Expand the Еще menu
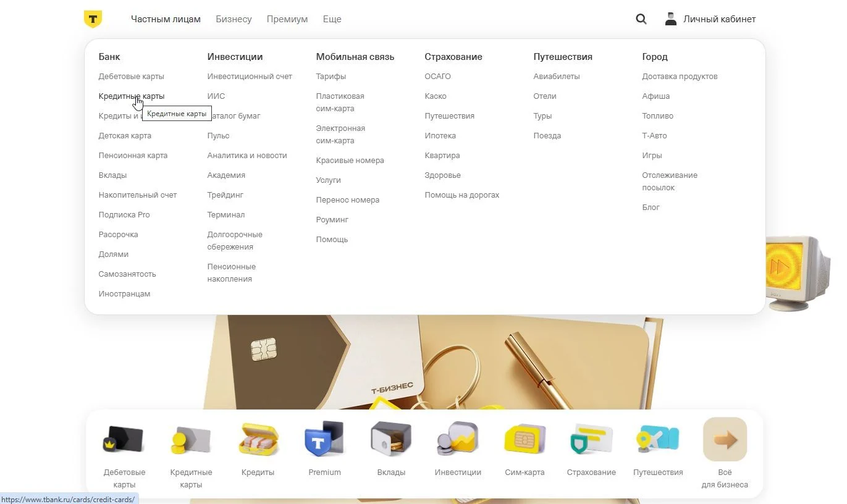This screenshot has width=847, height=504. [x=332, y=19]
